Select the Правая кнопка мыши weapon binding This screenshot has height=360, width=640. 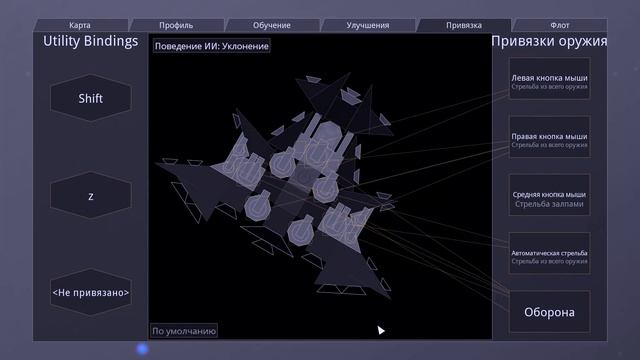coord(549,137)
